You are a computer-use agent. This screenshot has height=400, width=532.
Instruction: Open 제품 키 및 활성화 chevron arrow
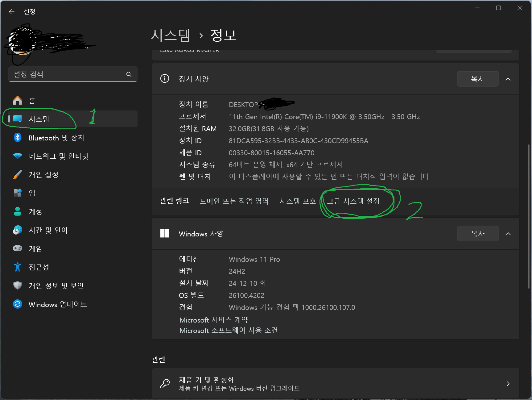click(x=508, y=384)
